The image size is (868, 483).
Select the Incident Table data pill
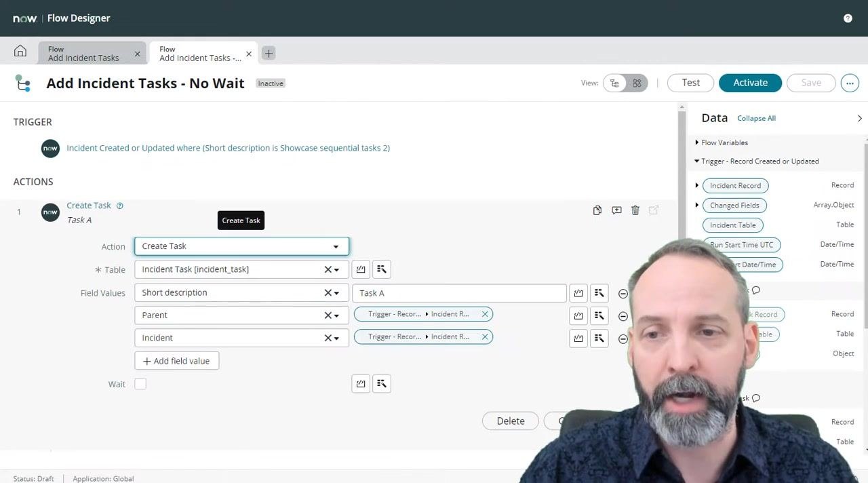point(733,225)
